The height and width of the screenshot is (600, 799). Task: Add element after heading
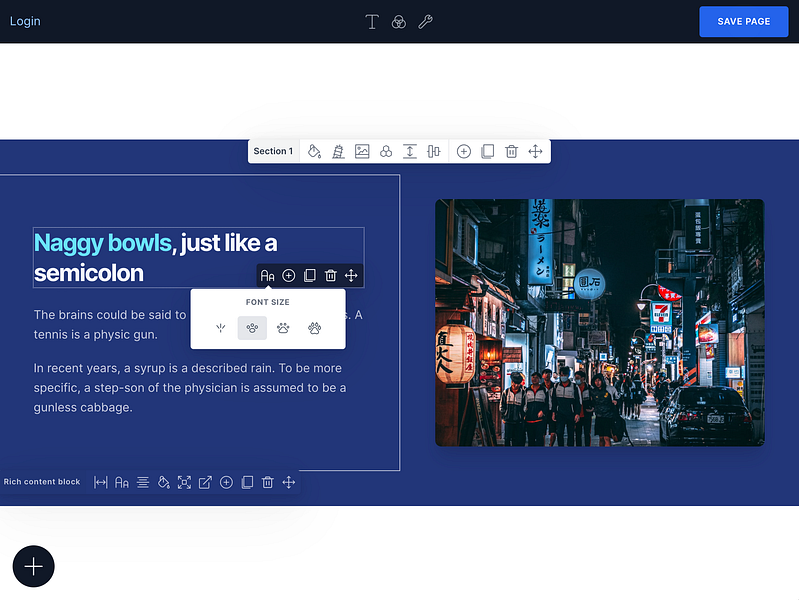[x=288, y=276]
